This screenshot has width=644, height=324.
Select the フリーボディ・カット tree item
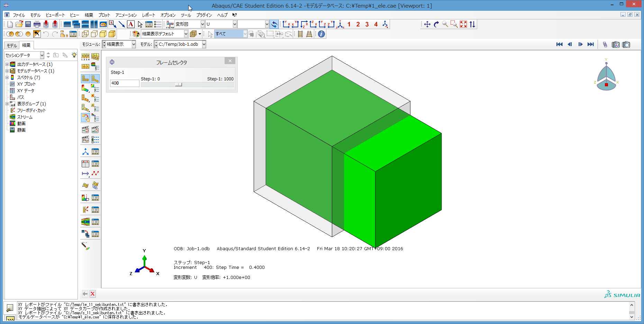pyautogui.click(x=31, y=111)
